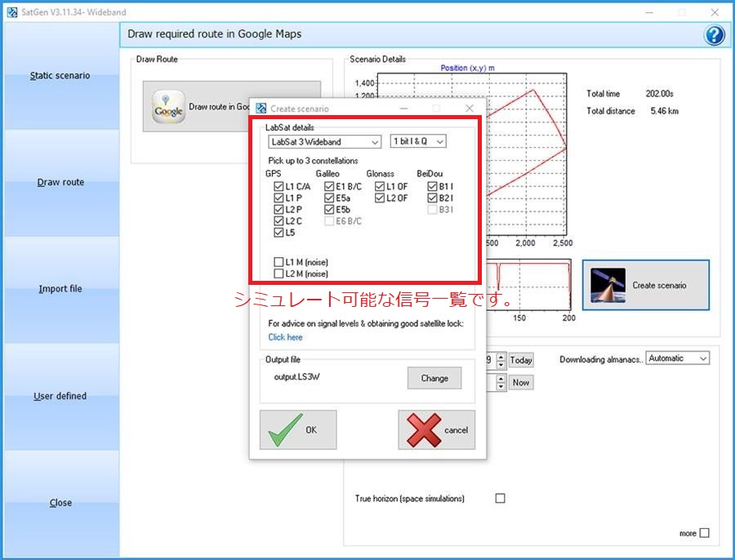Open the 1 bit I & Q dropdown
This screenshot has height=560, width=735.
[x=418, y=141]
